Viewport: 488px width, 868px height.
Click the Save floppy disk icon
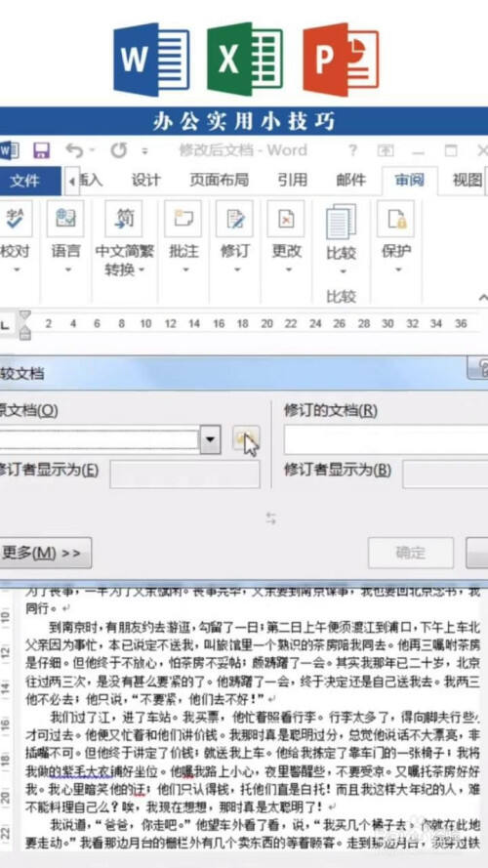click(41, 150)
